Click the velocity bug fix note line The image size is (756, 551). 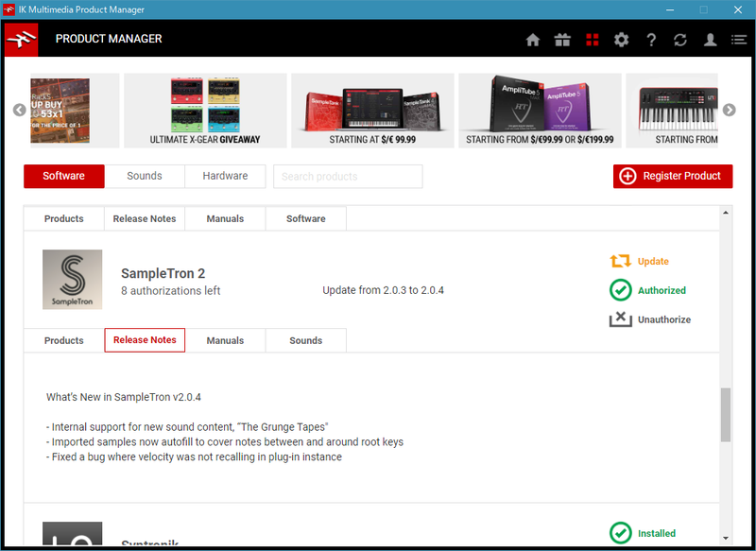click(x=194, y=457)
